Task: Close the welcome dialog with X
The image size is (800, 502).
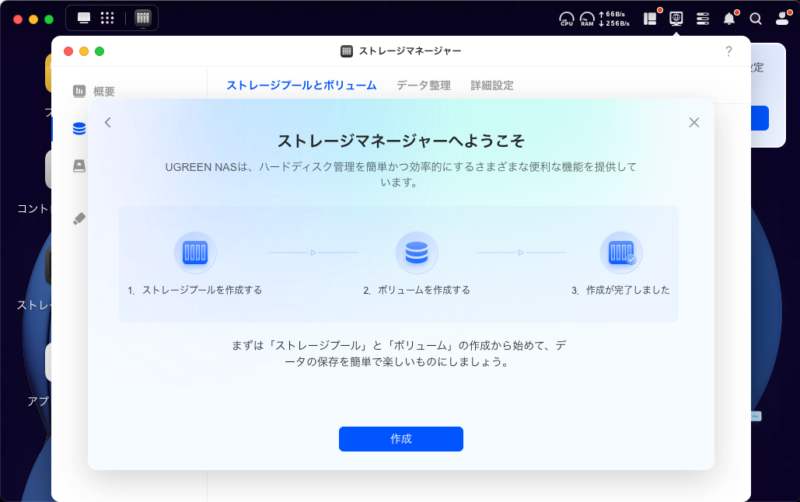Action: coord(694,122)
